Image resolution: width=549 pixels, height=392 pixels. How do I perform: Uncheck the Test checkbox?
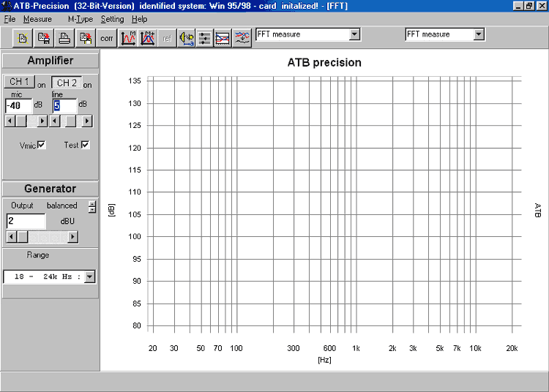click(85, 144)
